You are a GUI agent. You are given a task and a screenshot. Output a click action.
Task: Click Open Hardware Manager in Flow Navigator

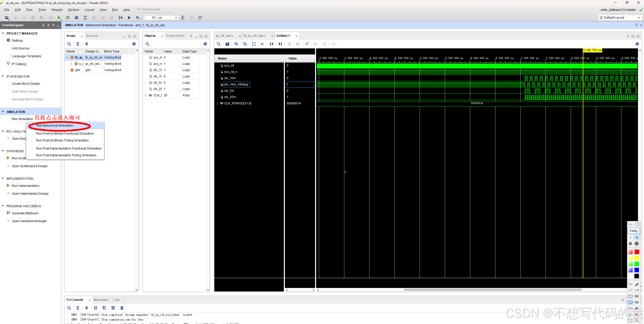coord(29,221)
